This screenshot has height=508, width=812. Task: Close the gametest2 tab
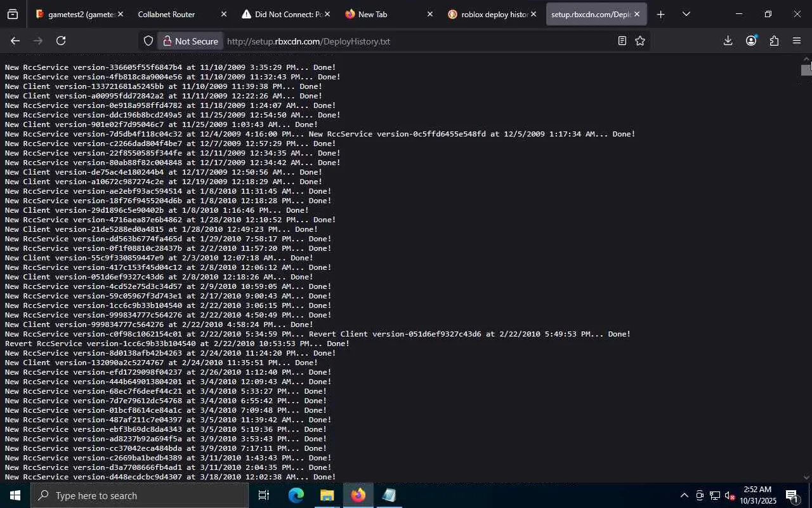(121, 14)
